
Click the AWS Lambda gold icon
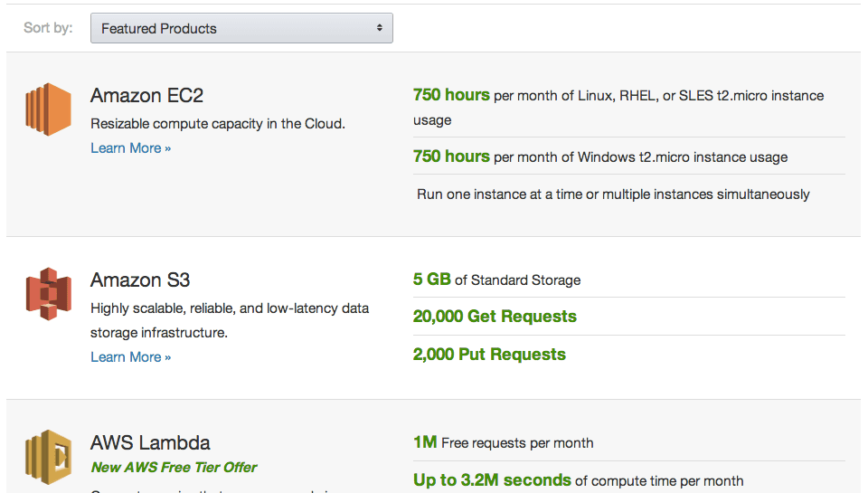pyautogui.click(x=49, y=457)
